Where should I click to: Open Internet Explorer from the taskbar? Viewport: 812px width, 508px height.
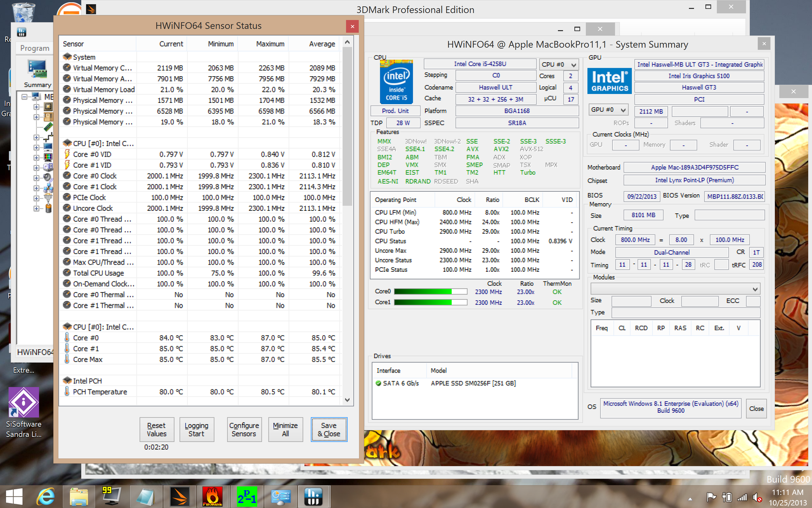click(46, 497)
